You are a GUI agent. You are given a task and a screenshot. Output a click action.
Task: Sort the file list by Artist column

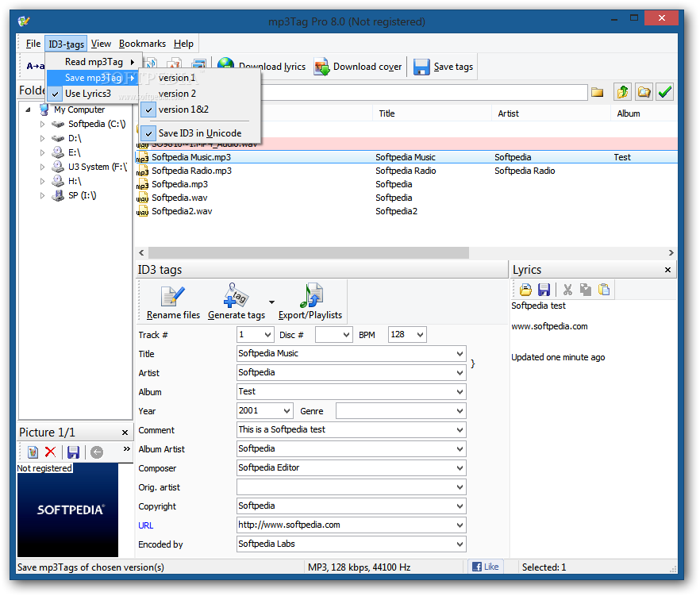[551, 113]
